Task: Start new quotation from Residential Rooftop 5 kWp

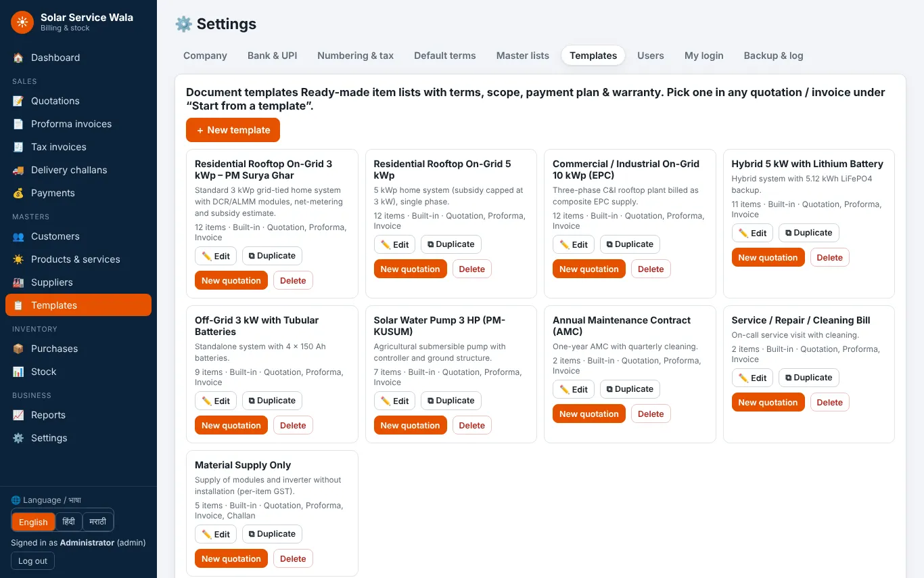Action: (x=410, y=269)
